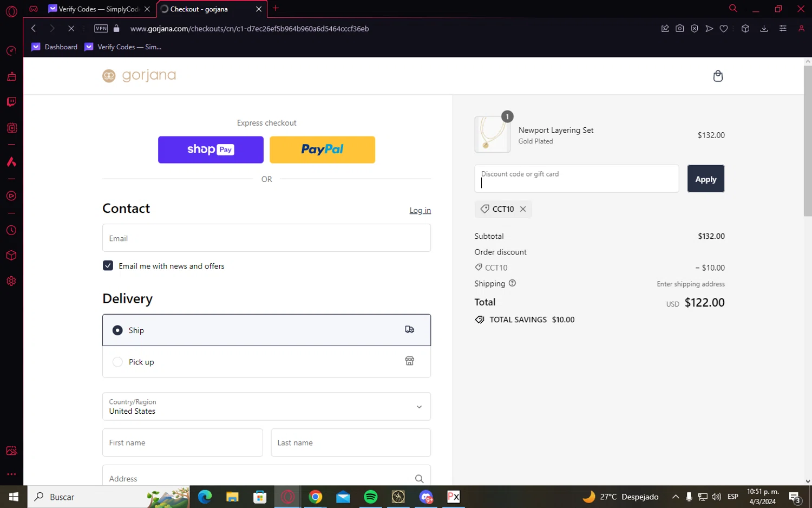Click the Pick up store icon
Image resolution: width=812 pixels, height=508 pixels.
coord(410,361)
